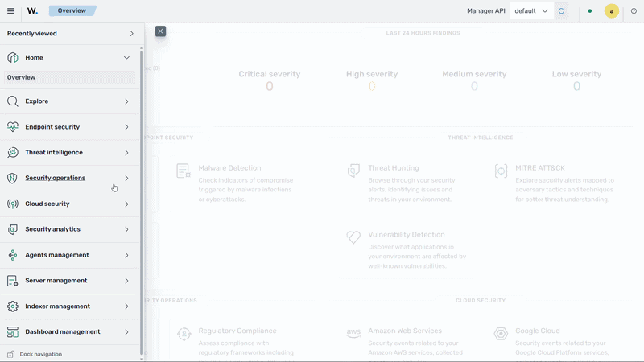
Task: Collapse the Home menu chevron
Action: [x=126, y=58]
